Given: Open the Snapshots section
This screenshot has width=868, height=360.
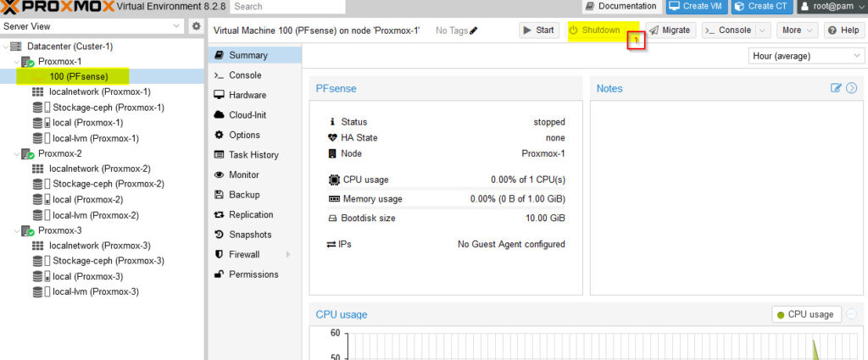Looking at the screenshot, I should pyautogui.click(x=255, y=235).
